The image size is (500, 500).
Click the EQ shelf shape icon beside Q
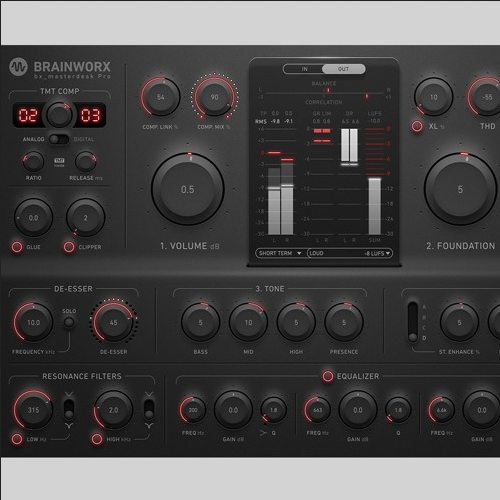tap(263, 433)
